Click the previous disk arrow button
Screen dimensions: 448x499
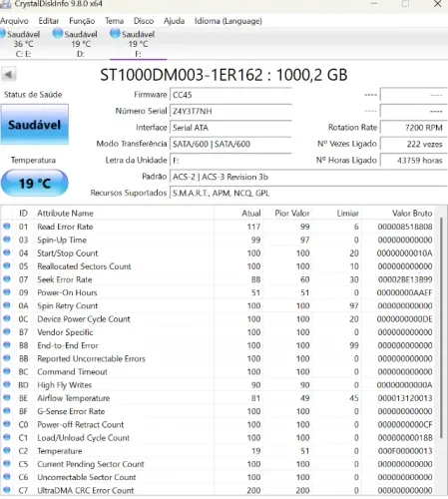9,75
